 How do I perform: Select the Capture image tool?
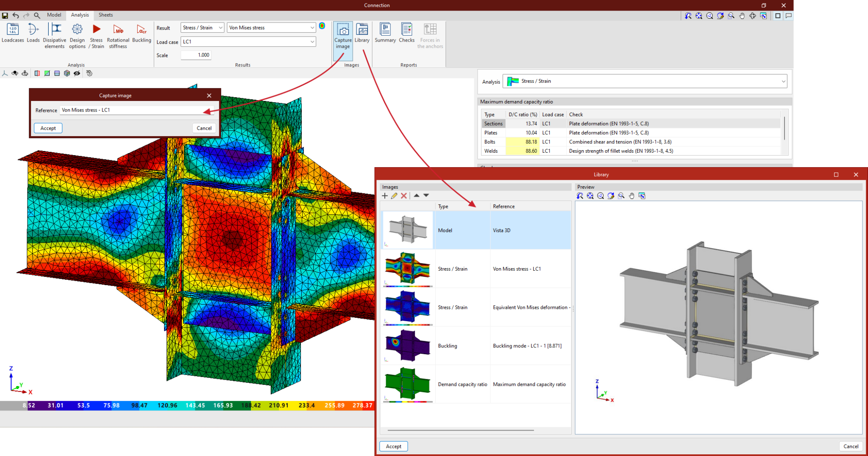[342, 36]
